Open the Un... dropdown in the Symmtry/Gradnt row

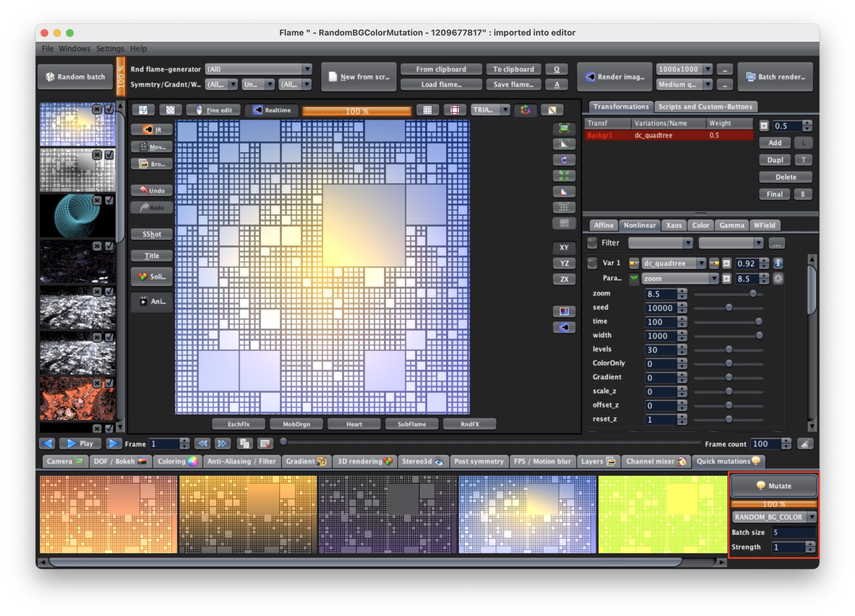click(258, 84)
